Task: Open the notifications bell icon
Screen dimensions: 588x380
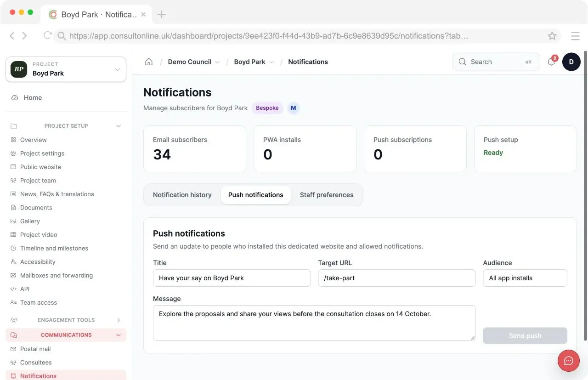Action: coord(551,62)
